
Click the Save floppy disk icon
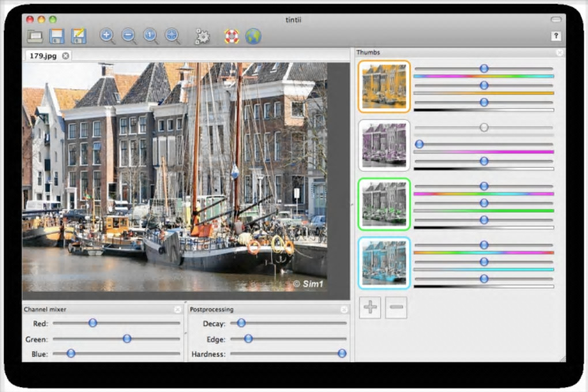tap(56, 36)
